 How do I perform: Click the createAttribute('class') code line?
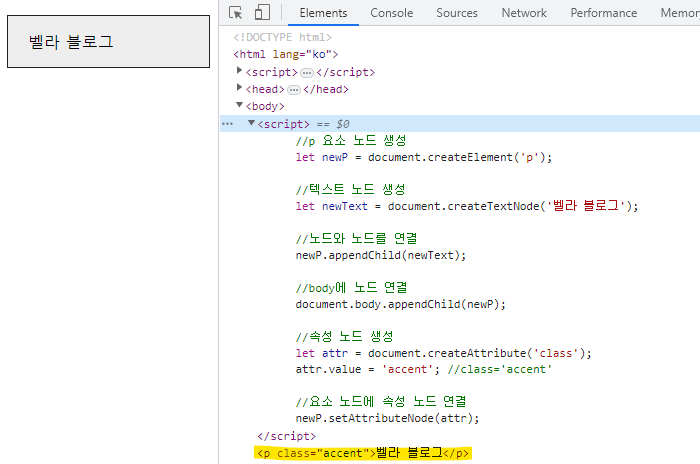[x=443, y=353]
